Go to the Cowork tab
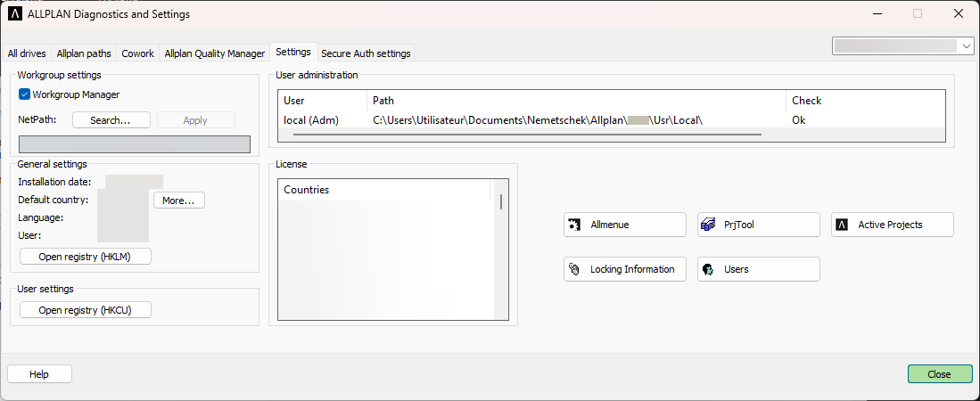 pos(137,53)
